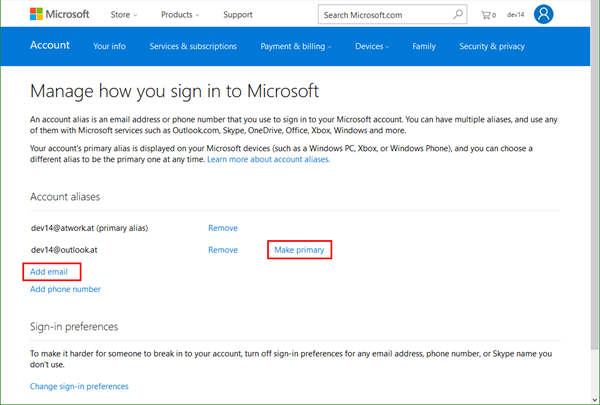
Task: Click the Add email link
Action: [51, 271]
